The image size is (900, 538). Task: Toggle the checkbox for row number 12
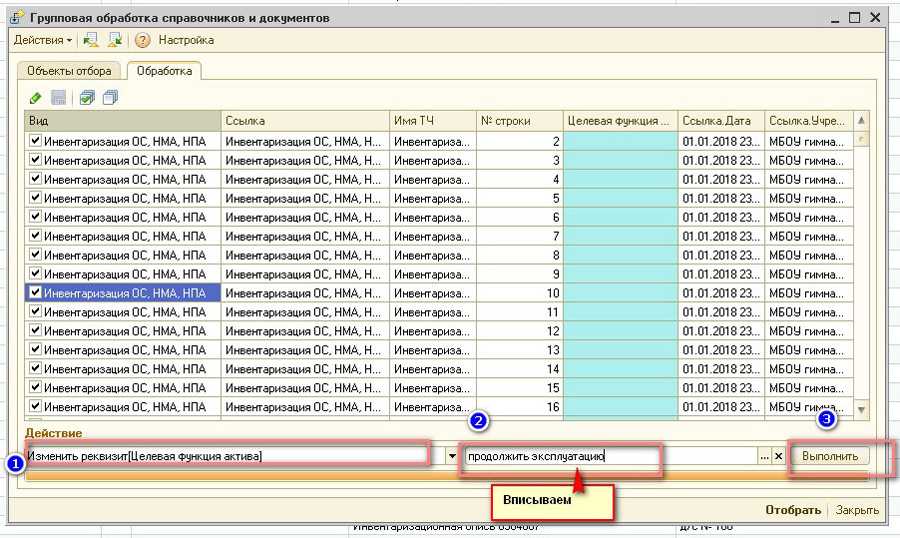35,330
